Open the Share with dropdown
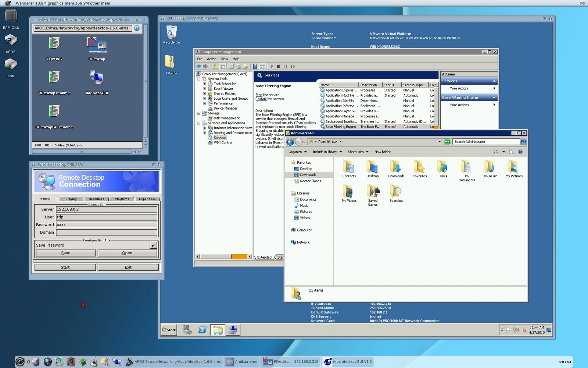Viewport: 588px width, 368px height. pyautogui.click(x=358, y=152)
